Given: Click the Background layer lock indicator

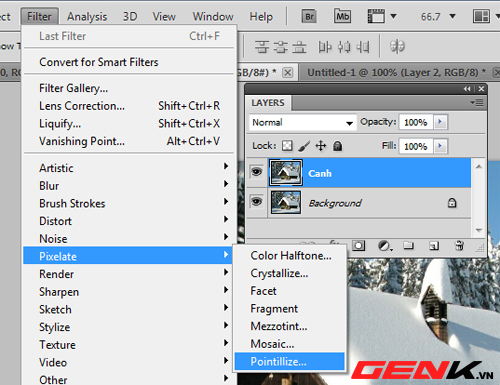Looking at the screenshot, I should pos(452,203).
